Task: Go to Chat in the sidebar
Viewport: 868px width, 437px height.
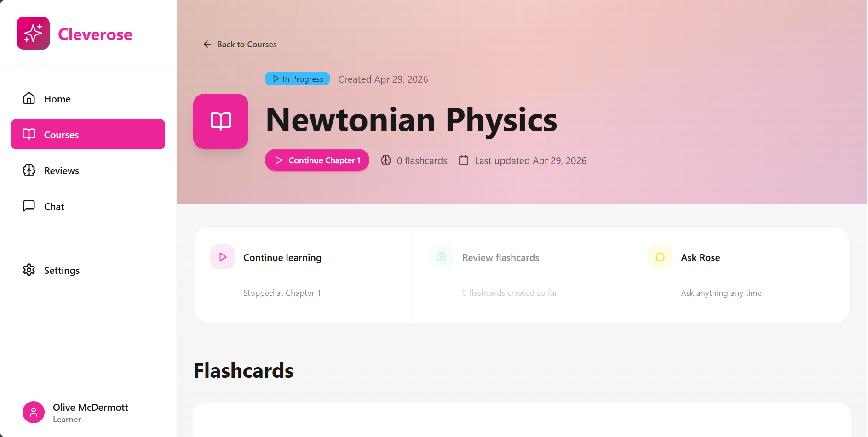Action: (x=88, y=206)
